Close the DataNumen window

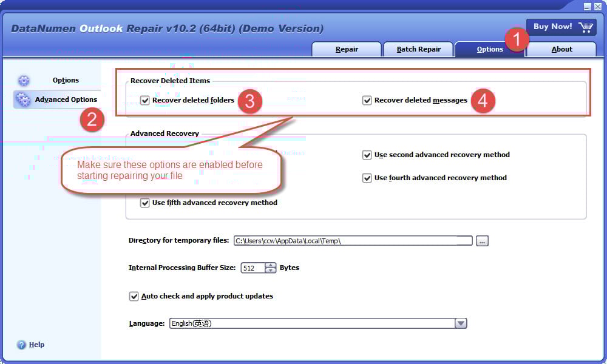click(598, 7)
